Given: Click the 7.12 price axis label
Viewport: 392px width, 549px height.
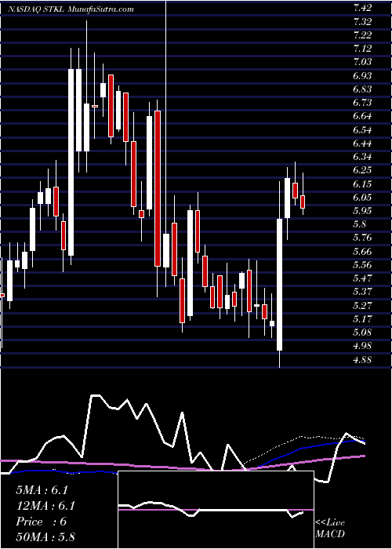Looking at the screenshot, I should tap(362, 49).
